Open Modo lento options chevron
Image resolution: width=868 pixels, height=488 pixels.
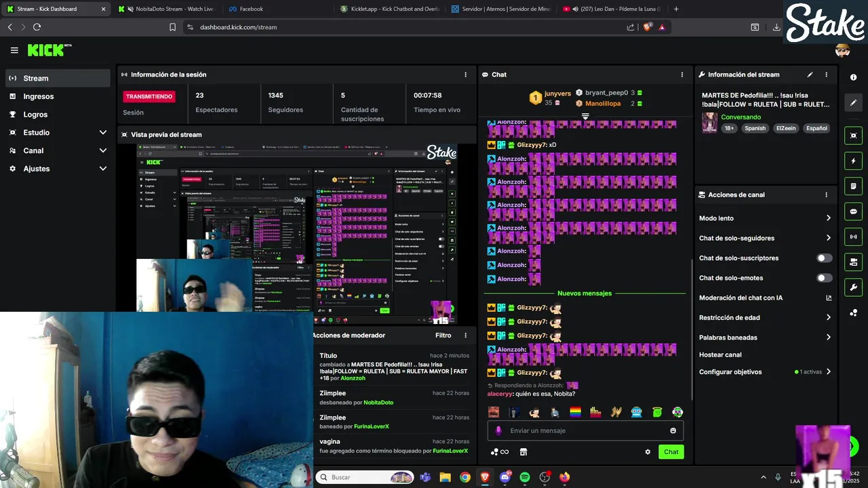click(828, 218)
